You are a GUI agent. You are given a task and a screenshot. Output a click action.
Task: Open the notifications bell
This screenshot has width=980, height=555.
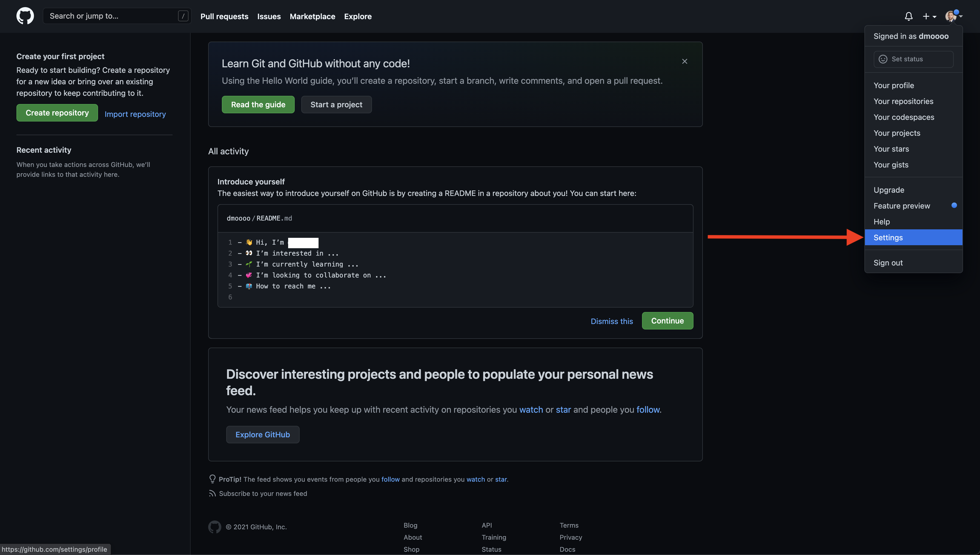(909, 16)
